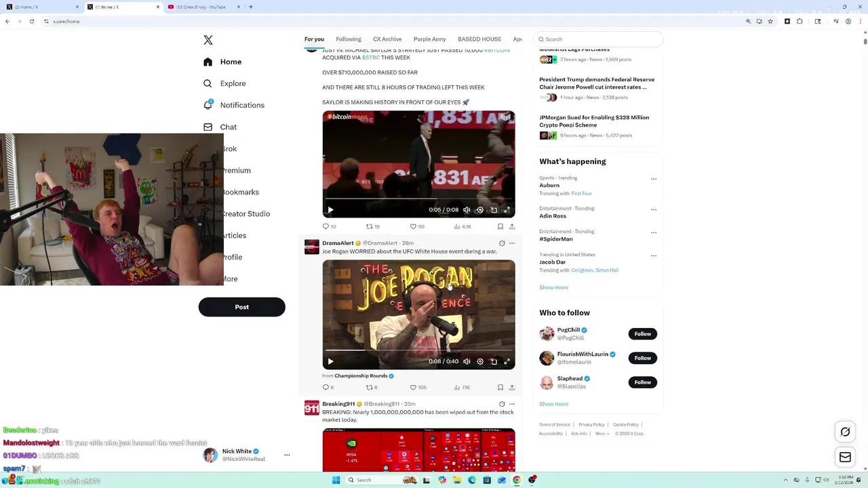The image size is (868, 488).
Task: View analytics of DramaAlert post showing 7.1K
Action: (462, 387)
